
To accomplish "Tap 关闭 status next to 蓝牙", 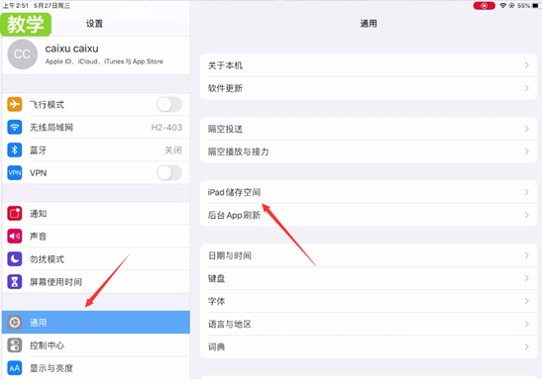I will (x=173, y=150).
